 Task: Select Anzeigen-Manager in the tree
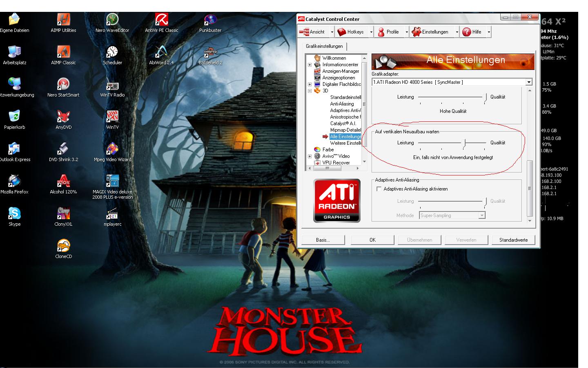point(341,71)
